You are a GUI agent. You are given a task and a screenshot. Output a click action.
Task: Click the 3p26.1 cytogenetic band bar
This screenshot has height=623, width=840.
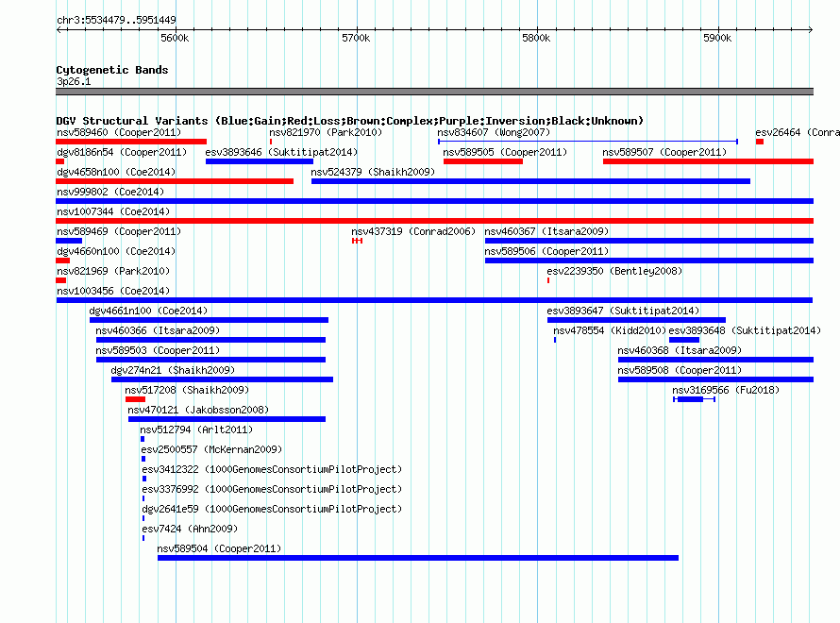tap(434, 92)
